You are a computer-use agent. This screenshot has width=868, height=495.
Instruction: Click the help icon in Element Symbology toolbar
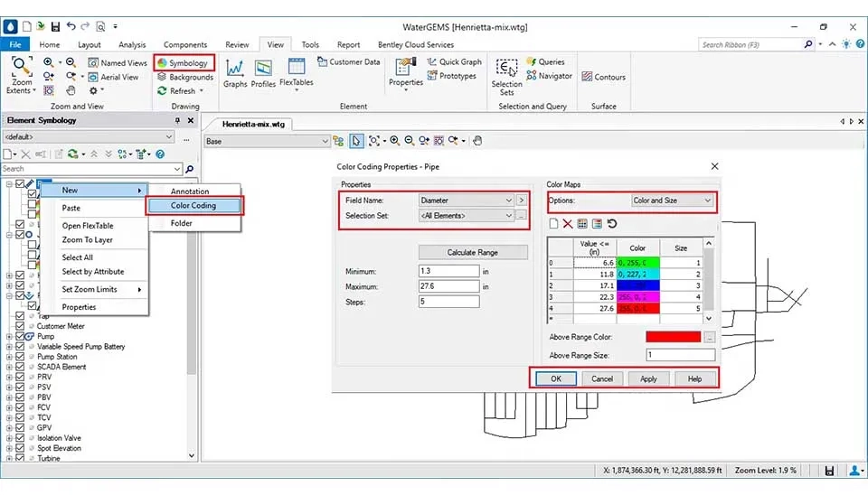(x=160, y=154)
